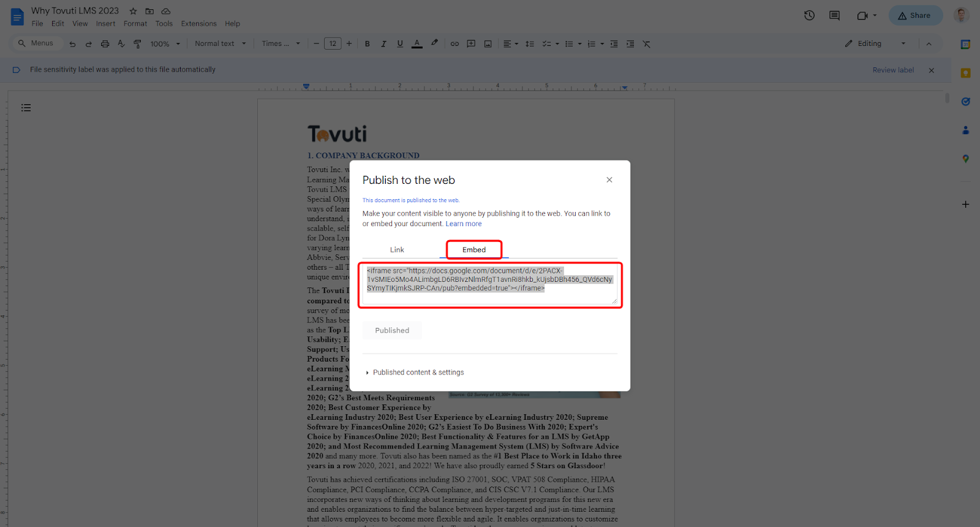Open the Extensions menu
This screenshot has height=527, width=980.
[x=198, y=24]
